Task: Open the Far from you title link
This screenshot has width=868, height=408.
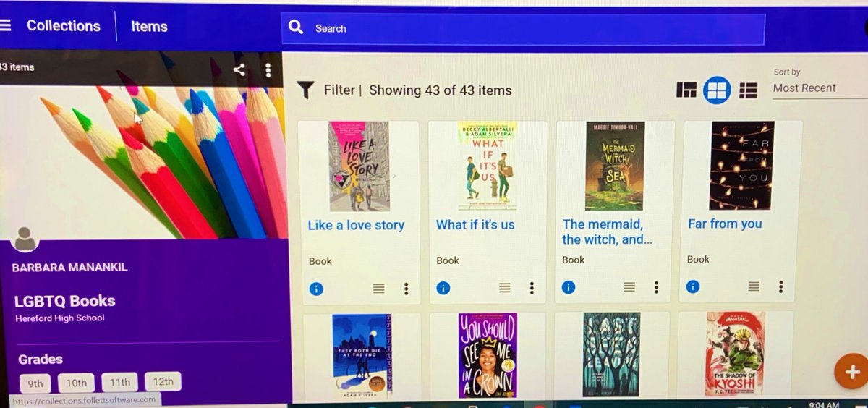Action: coord(725,224)
